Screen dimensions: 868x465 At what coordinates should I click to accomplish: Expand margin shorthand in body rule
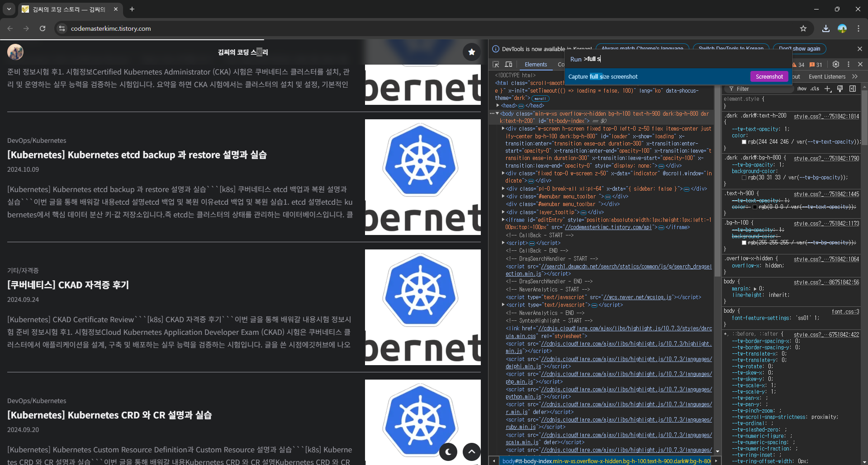point(755,288)
